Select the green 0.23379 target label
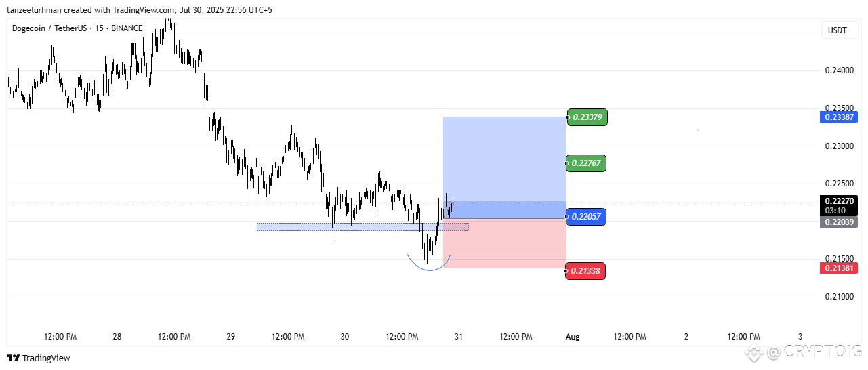The width and height of the screenshot is (868, 370). point(587,117)
